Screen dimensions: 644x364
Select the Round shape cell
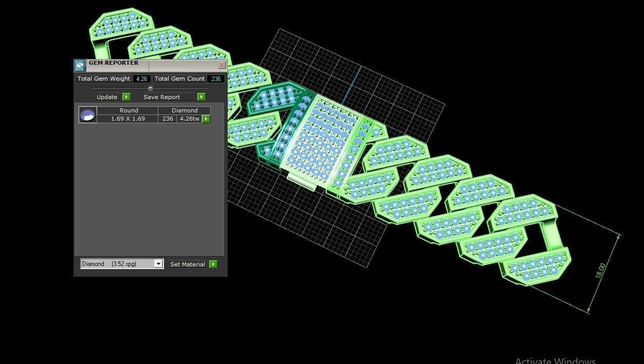click(128, 110)
